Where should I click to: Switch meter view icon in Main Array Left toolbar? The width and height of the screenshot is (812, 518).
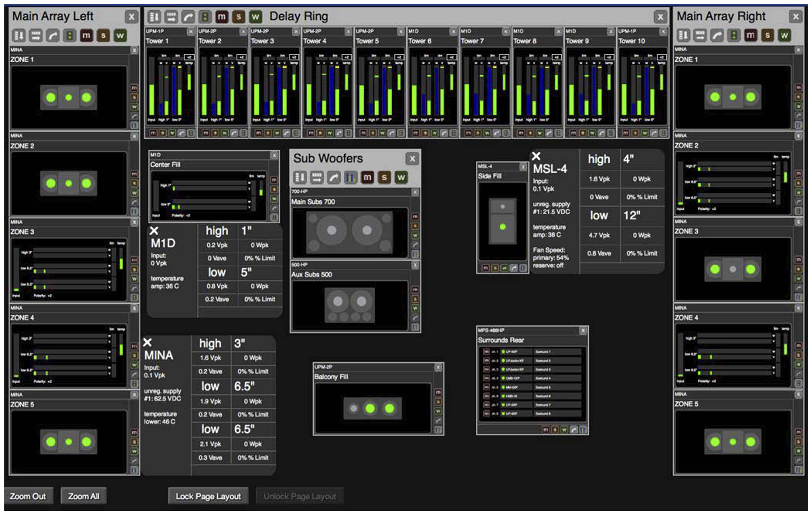click(69, 36)
